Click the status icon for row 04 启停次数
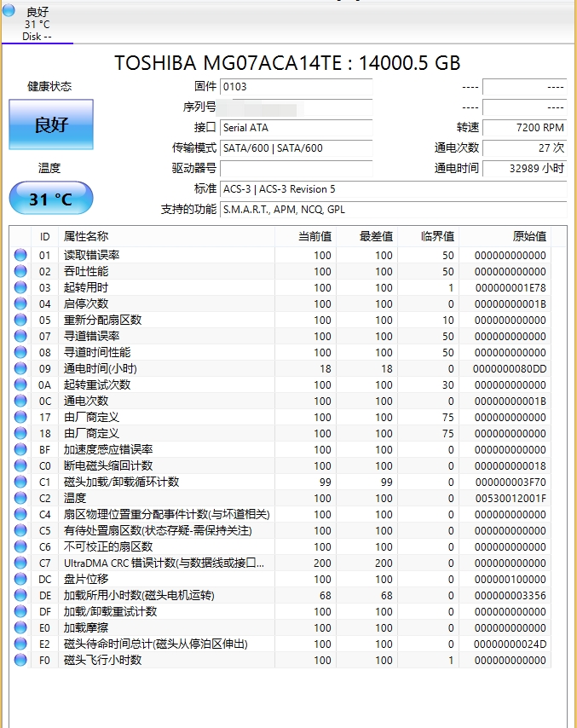 click(20, 303)
